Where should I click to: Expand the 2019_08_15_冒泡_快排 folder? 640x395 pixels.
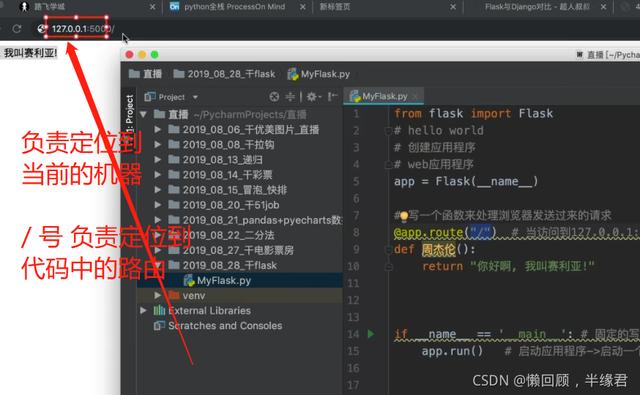(158, 190)
